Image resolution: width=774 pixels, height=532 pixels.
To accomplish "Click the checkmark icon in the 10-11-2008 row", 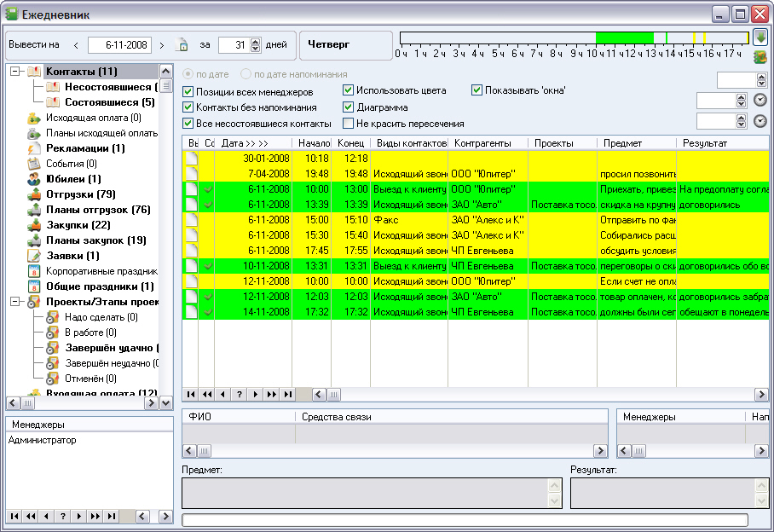I will coord(208,267).
